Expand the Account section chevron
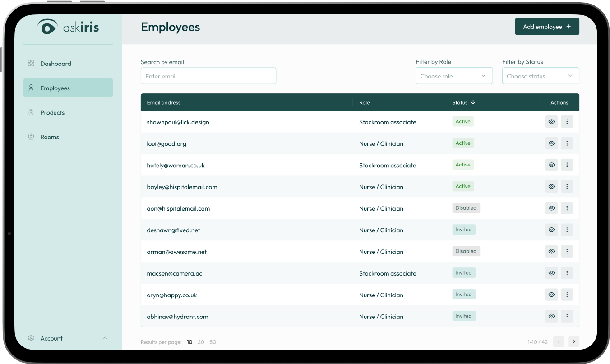This screenshot has width=610, height=364. pyautogui.click(x=105, y=338)
